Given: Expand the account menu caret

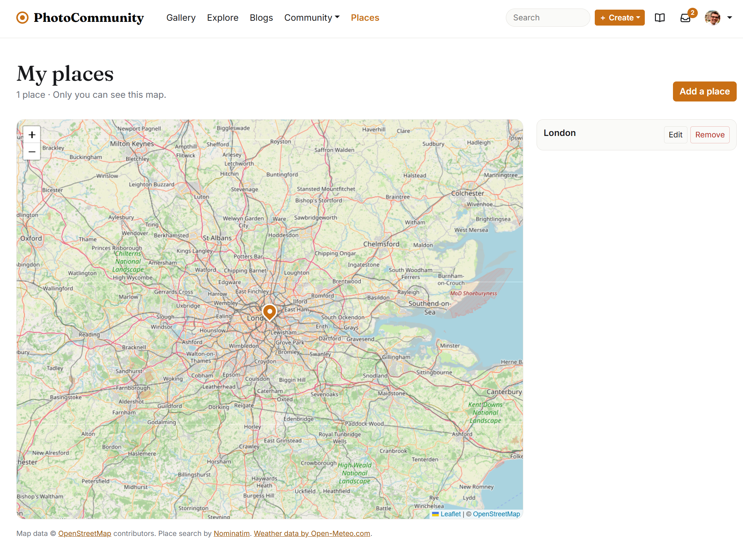Looking at the screenshot, I should [x=730, y=17].
